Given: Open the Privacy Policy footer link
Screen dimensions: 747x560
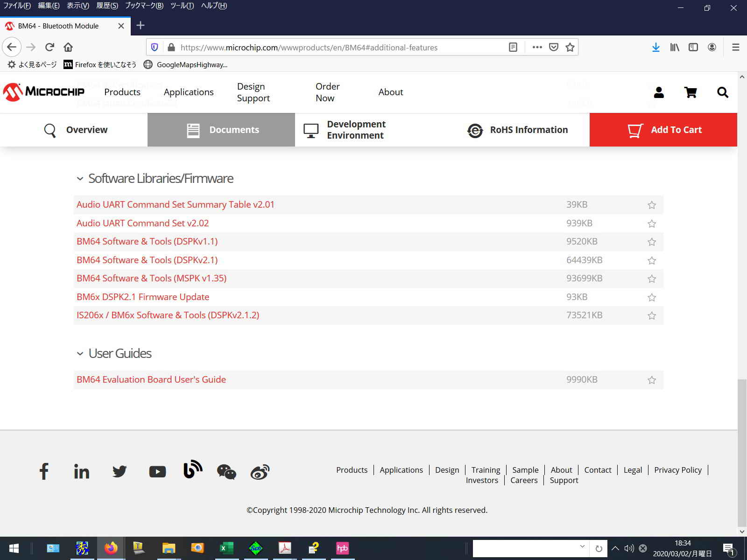Looking at the screenshot, I should click(x=678, y=470).
